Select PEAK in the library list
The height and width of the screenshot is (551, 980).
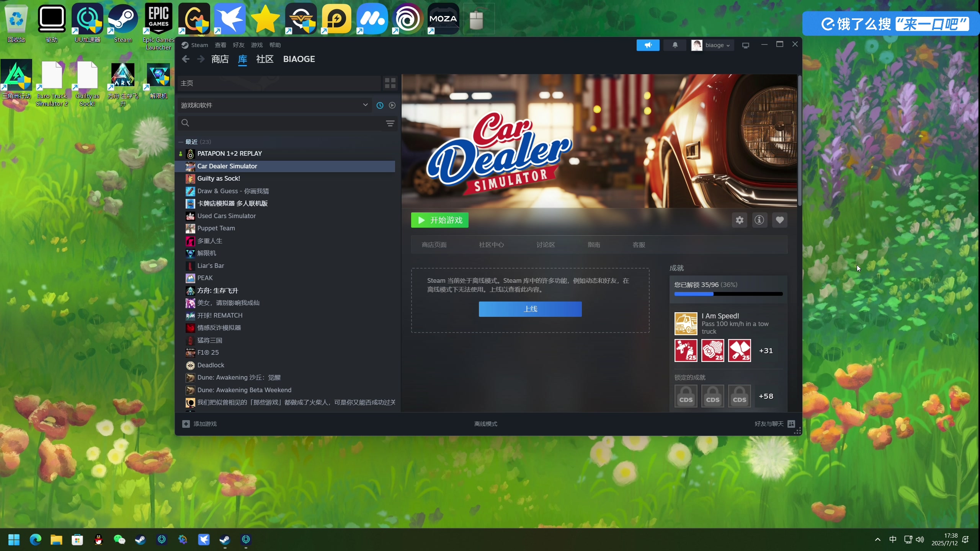tap(285, 278)
